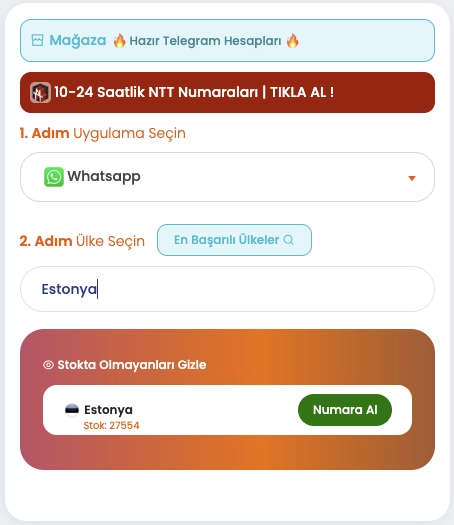Focus the Estonya country search field

227,289
